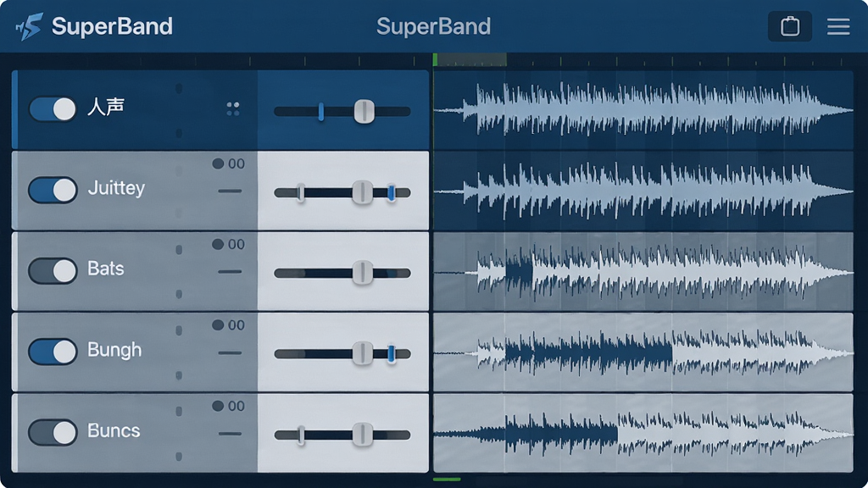The height and width of the screenshot is (488, 868).
Task: Click the 00 value on Bats track
Action: pos(236,245)
